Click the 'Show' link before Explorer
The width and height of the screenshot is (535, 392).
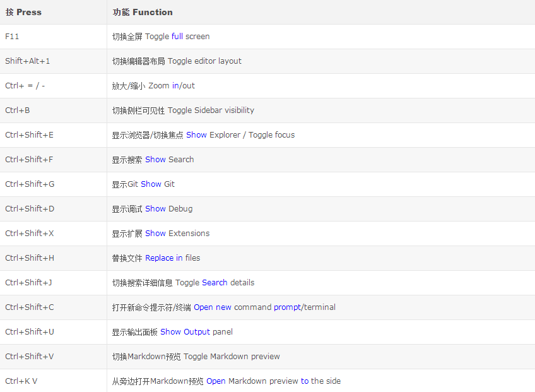(x=197, y=135)
